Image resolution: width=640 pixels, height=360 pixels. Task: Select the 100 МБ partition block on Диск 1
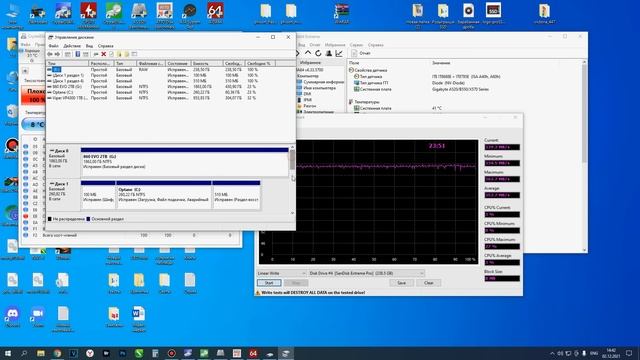tap(98, 195)
